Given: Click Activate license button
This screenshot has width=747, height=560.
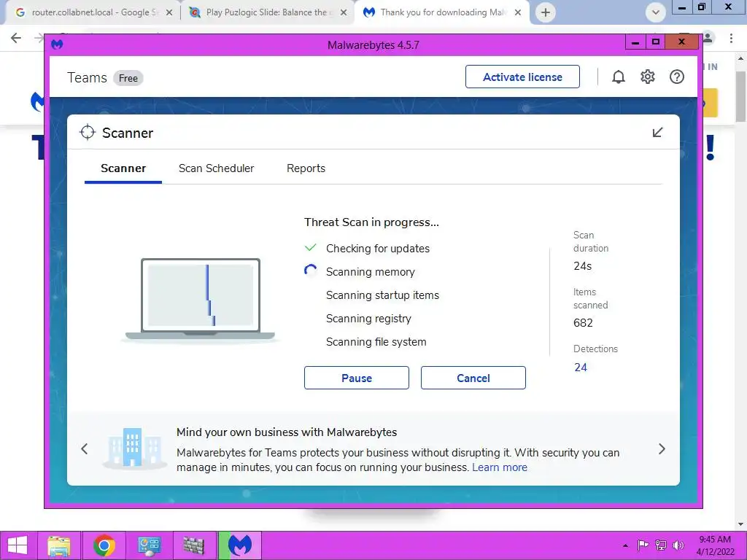Looking at the screenshot, I should pyautogui.click(x=522, y=77).
